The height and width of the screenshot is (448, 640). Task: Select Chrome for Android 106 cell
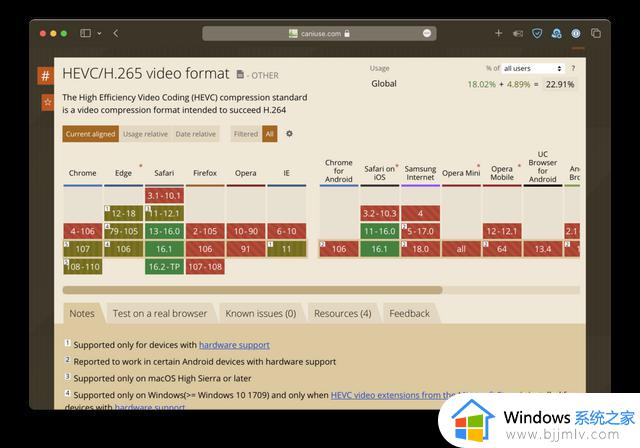click(x=339, y=249)
